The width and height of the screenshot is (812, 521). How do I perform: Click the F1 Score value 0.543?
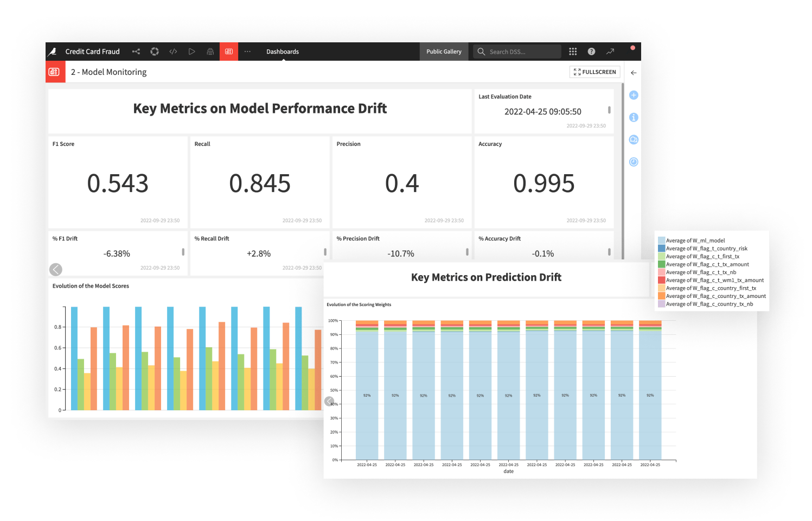pos(118,183)
